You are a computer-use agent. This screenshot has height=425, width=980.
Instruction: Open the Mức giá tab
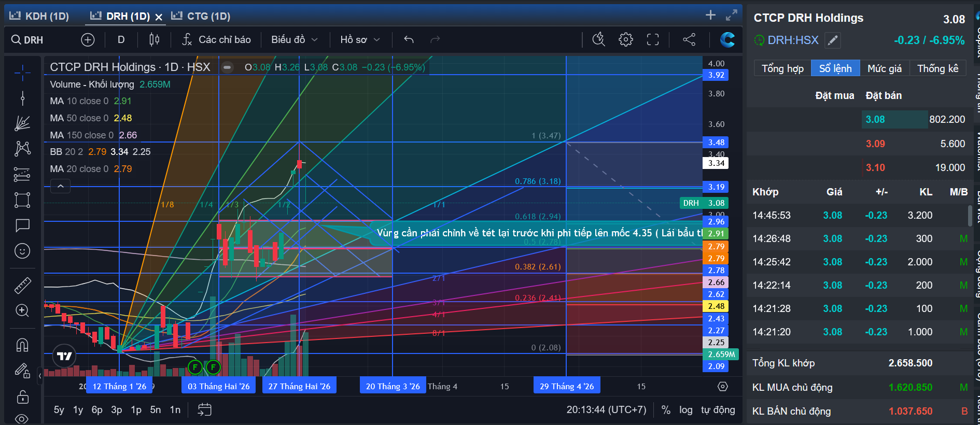coord(885,68)
